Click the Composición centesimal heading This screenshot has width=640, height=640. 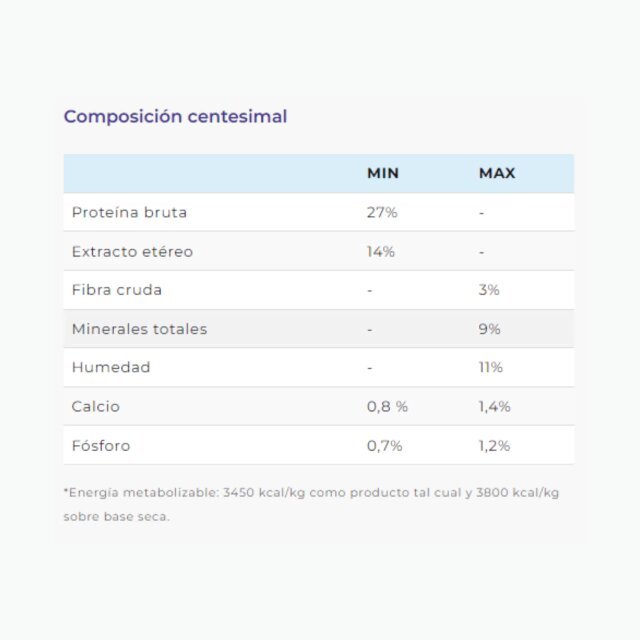click(176, 117)
